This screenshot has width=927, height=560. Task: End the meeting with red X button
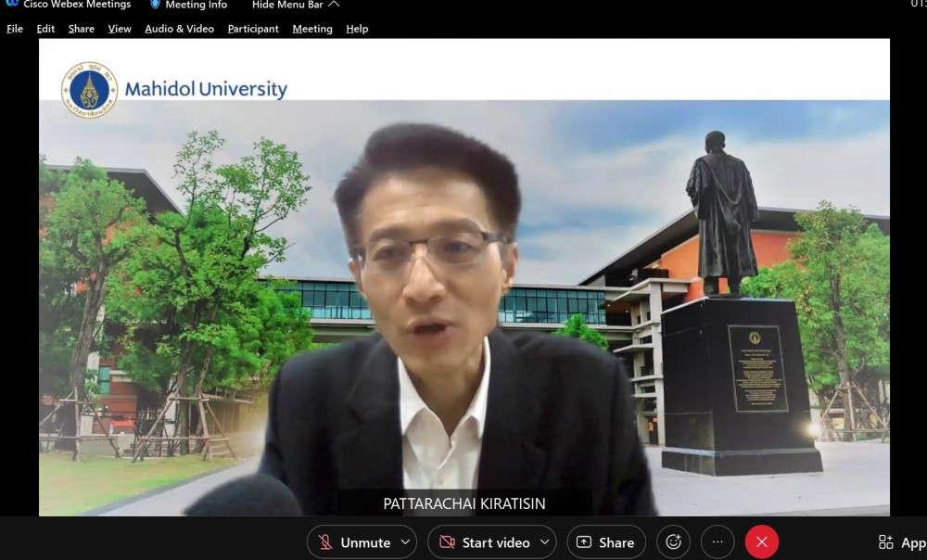tap(762, 542)
